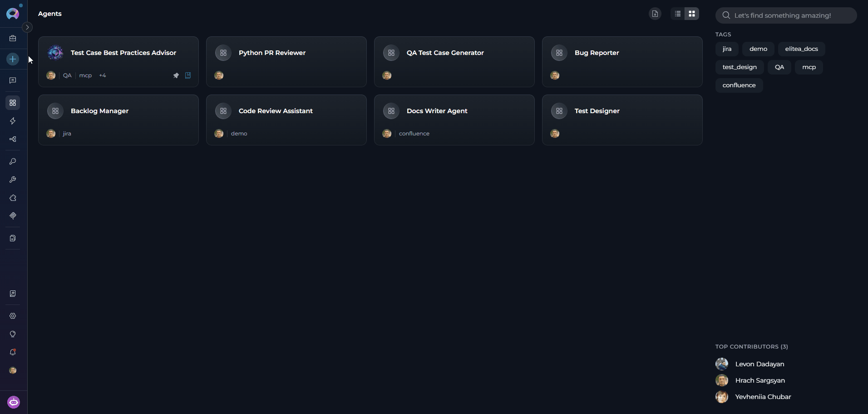Focus the search field 'Let's find something amazing!'
This screenshot has width=868, height=414.
tap(786, 15)
